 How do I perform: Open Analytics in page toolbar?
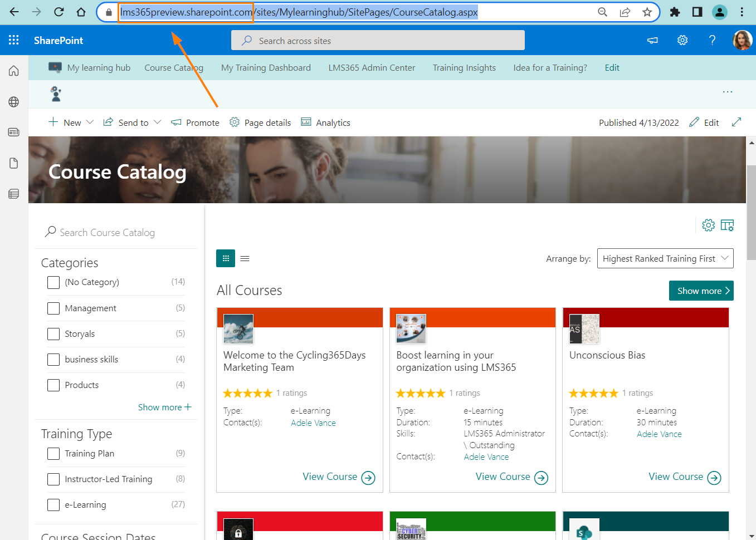point(325,122)
